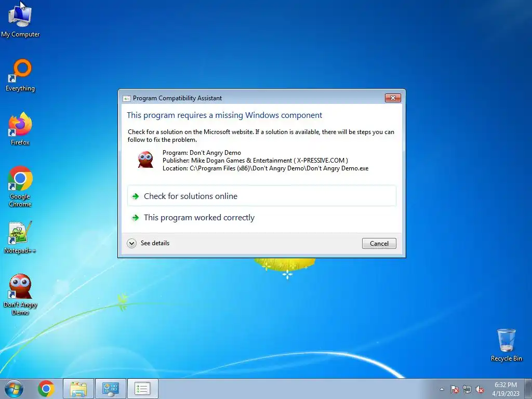This screenshot has width=532, height=399.
Task: Close the Program Compatibility Assistant dialog
Action: point(393,98)
